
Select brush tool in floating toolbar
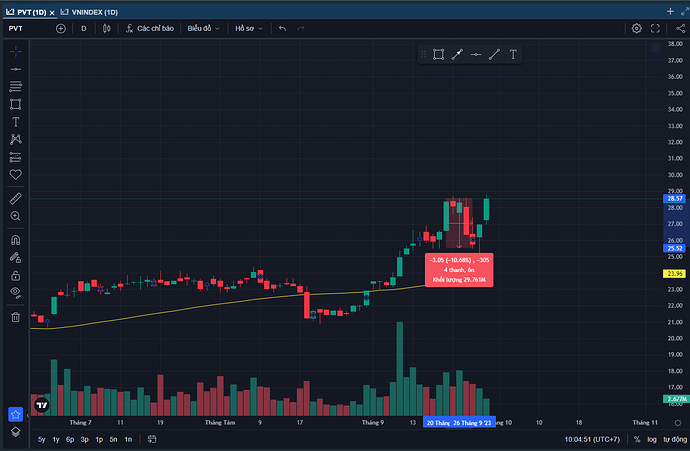tap(457, 55)
